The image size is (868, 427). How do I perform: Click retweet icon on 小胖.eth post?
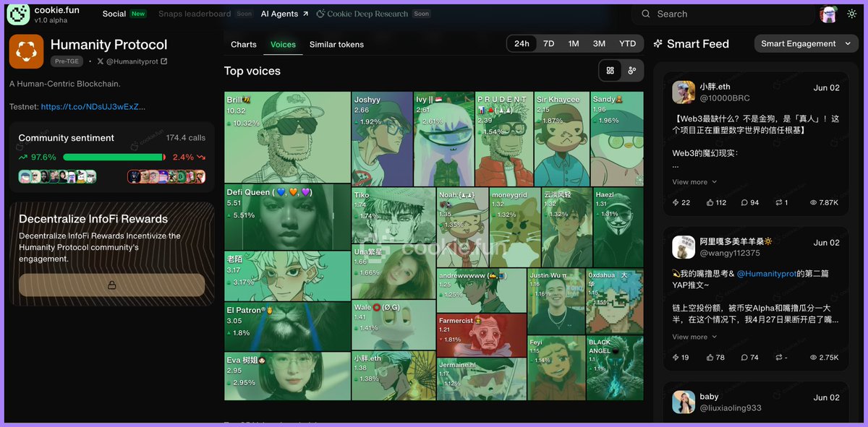[778, 202]
